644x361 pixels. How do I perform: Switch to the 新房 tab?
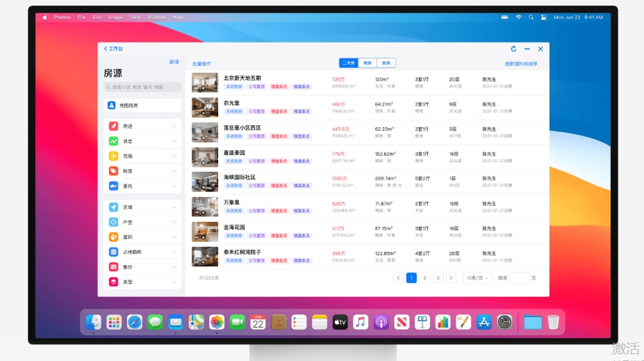tap(386, 63)
